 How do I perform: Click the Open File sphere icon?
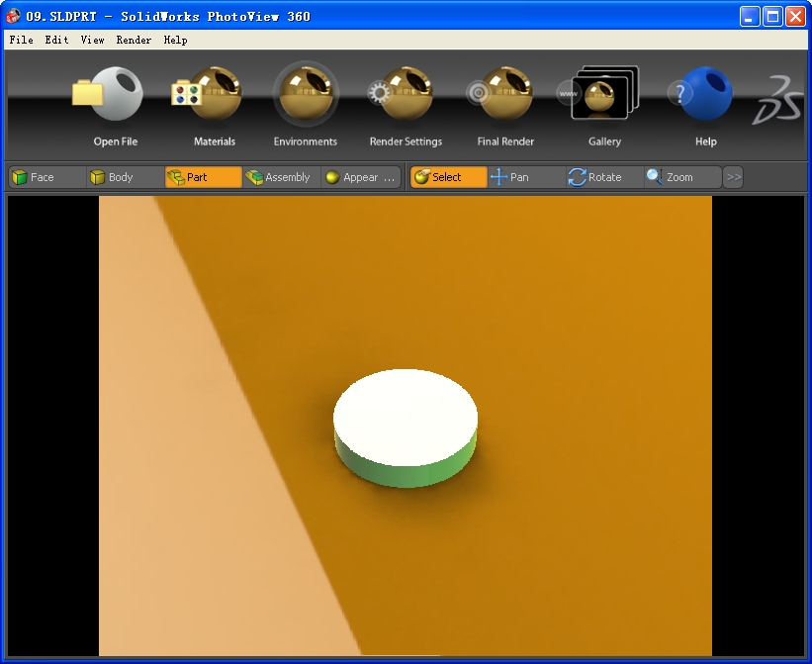(x=108, y=94)
